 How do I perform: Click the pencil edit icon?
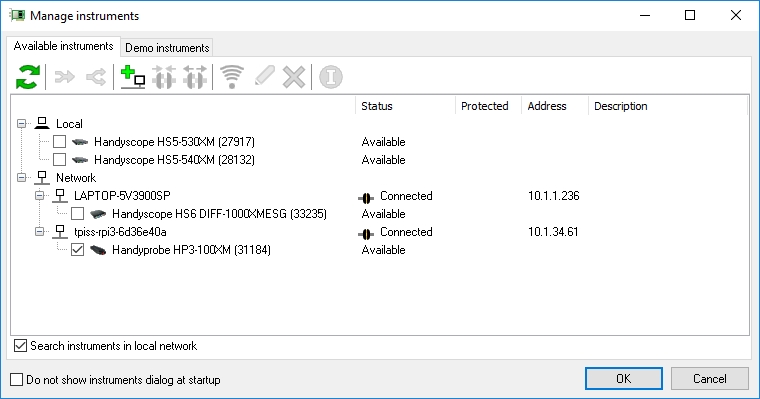[x=264, y=77]
